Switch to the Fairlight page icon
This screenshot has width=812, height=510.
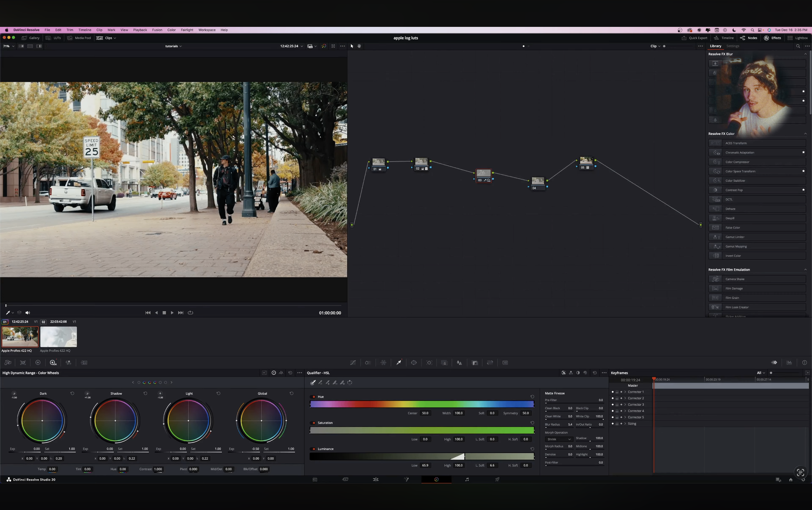(467, 479)
